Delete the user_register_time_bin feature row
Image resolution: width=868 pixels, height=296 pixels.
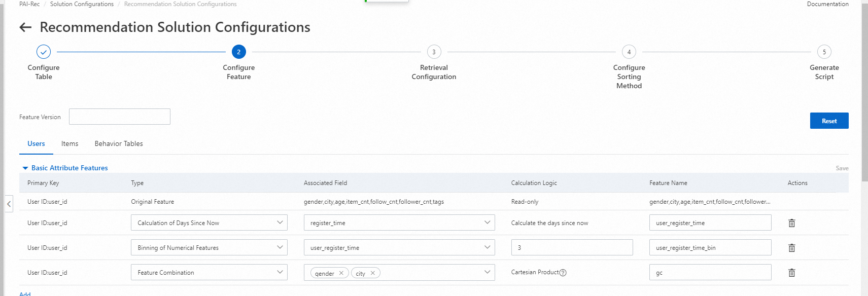[791, 248]
